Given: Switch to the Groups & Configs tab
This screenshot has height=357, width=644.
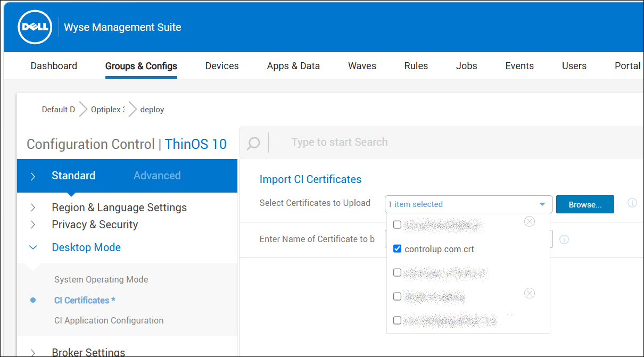Looking at the screenshot, I should click(x=141, y=66).
